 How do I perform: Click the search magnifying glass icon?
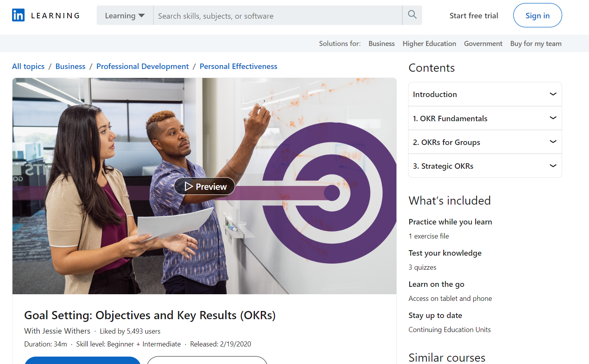tap(412, 14)
